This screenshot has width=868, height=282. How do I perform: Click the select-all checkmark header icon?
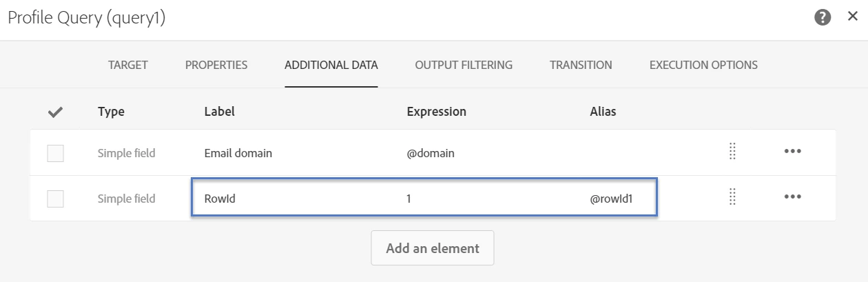(56, 112)
